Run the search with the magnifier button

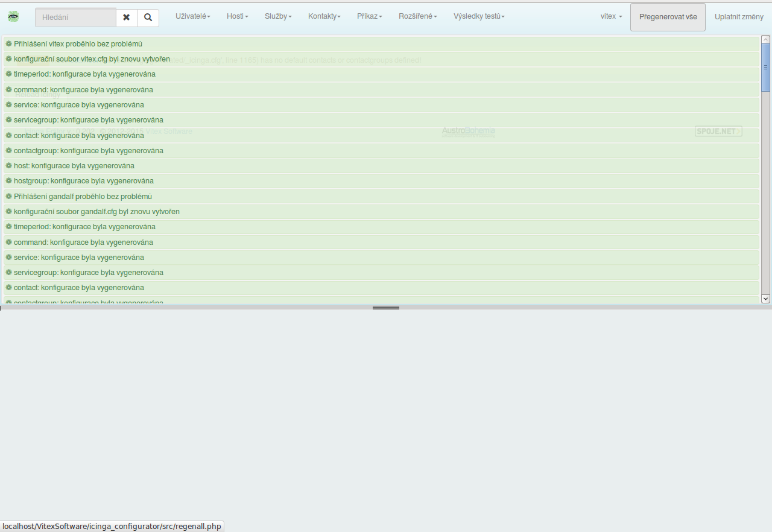pos(148,17)
